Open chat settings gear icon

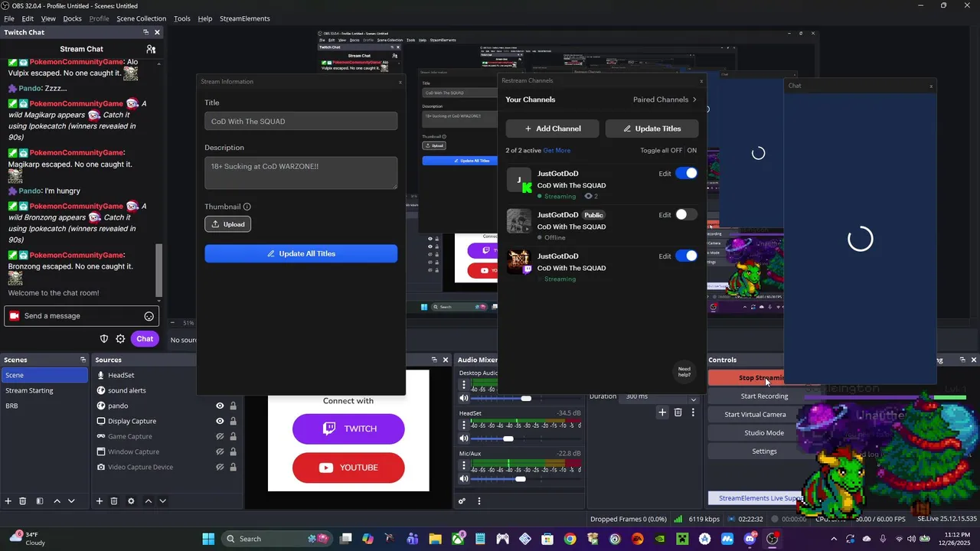click(120, 339)
